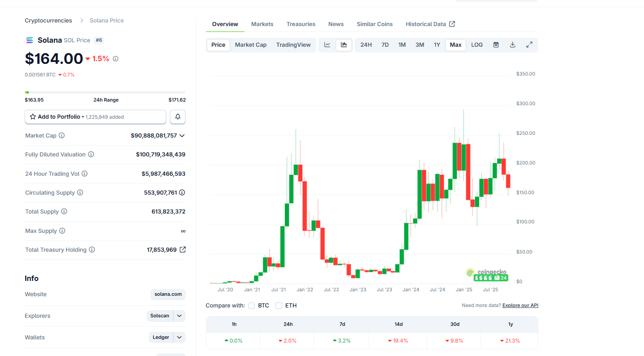Set a price alert with the bell icon

pyautogui.click(x=178, y=116)
